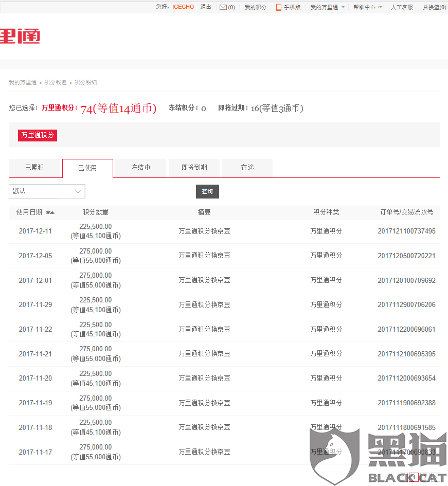The height and width of the screenshot is (486, 448).
Task: Select the date 2017-11-20
Action: click(35, 379)
